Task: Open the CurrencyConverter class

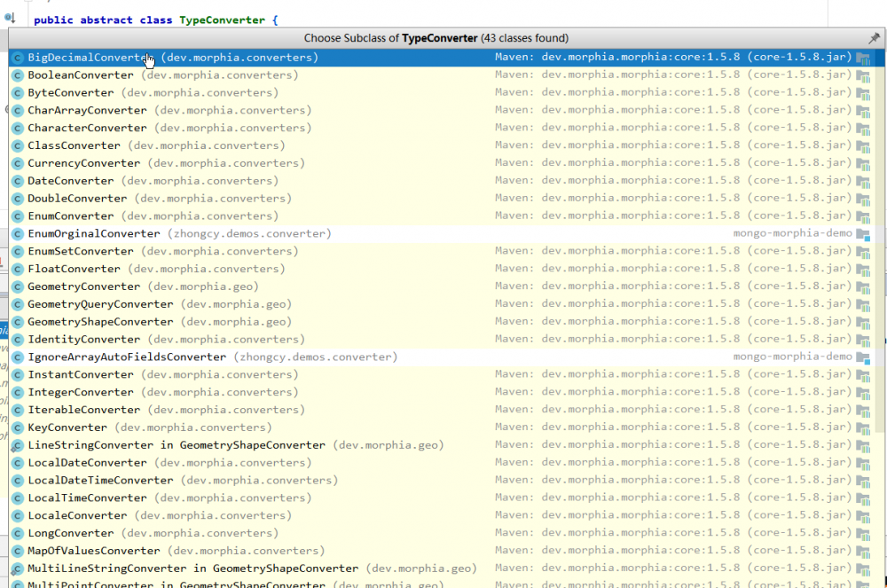Action: pos(83,163)
